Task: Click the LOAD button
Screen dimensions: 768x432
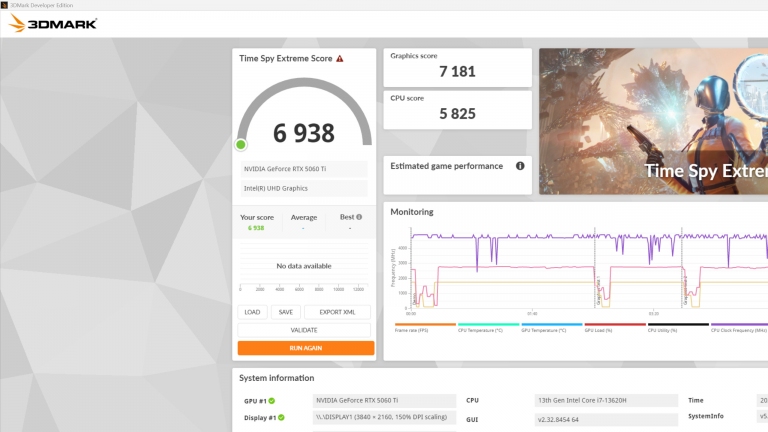Action: pos(252,312)
